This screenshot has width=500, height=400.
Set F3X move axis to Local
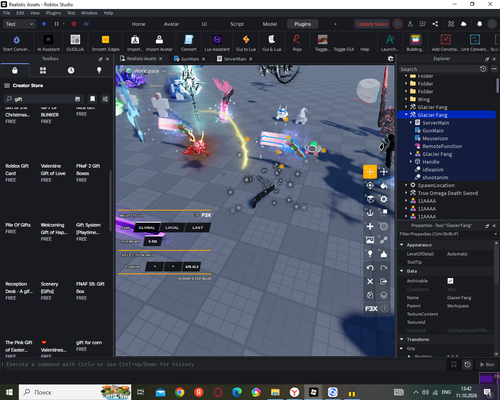click(x=172, y=228)
